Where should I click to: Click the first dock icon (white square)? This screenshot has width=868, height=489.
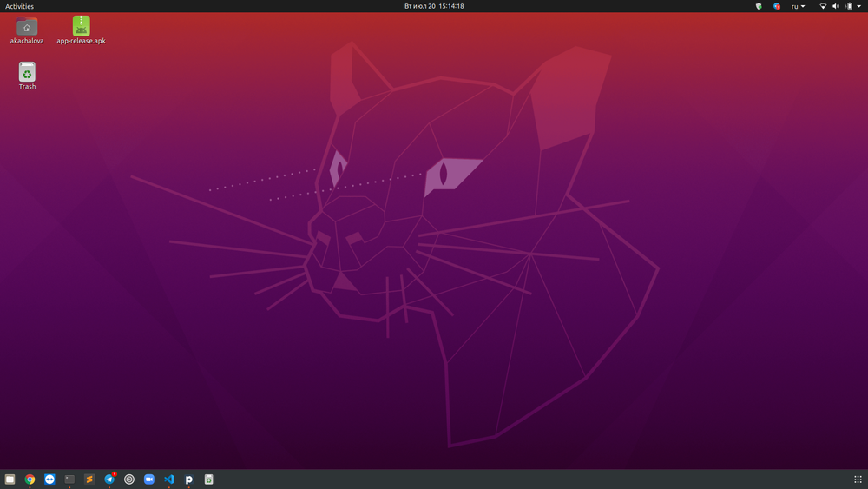(x=10, y=479)
